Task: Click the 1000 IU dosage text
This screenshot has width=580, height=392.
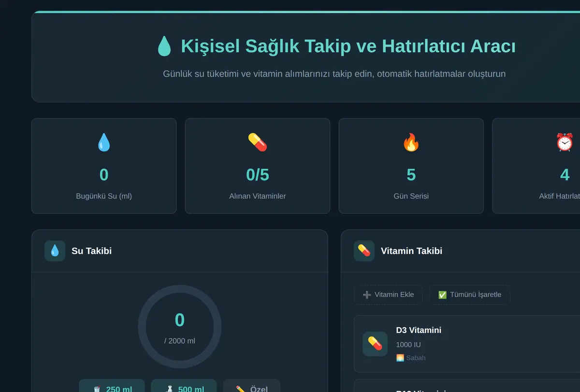Action: [x=408, y=345]
